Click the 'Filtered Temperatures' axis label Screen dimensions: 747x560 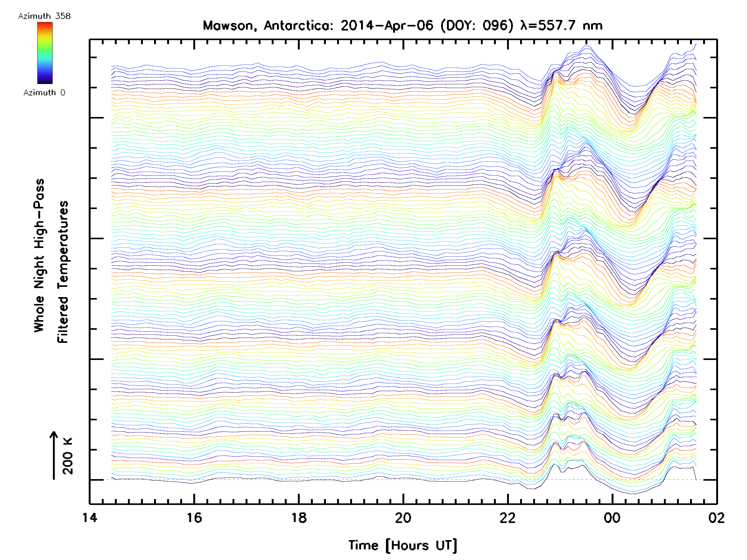coord(63,272)
